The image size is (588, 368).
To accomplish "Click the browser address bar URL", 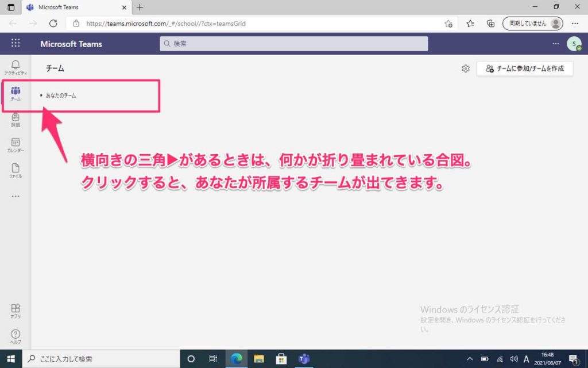I will 166,24.
